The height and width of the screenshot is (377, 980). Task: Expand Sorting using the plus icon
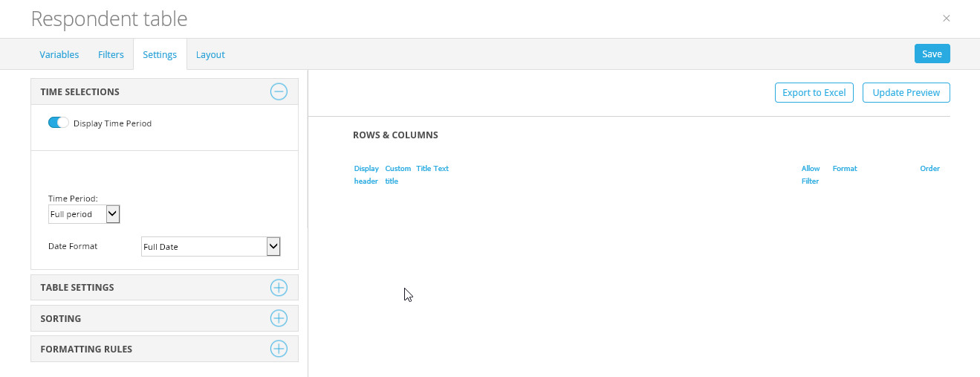[x=278, y=318]
